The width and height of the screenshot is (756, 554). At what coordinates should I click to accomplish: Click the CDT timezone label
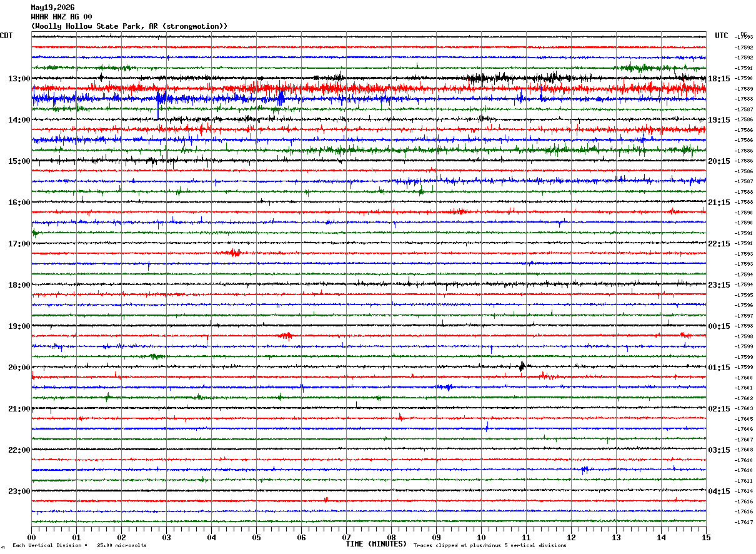(6, 36)
